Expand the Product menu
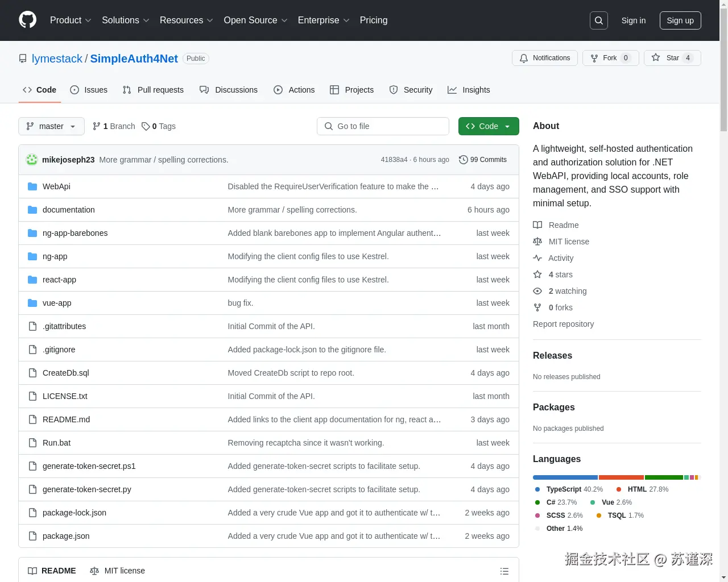Viewport: 728px width, 582px height. click(x=71, y=20)
